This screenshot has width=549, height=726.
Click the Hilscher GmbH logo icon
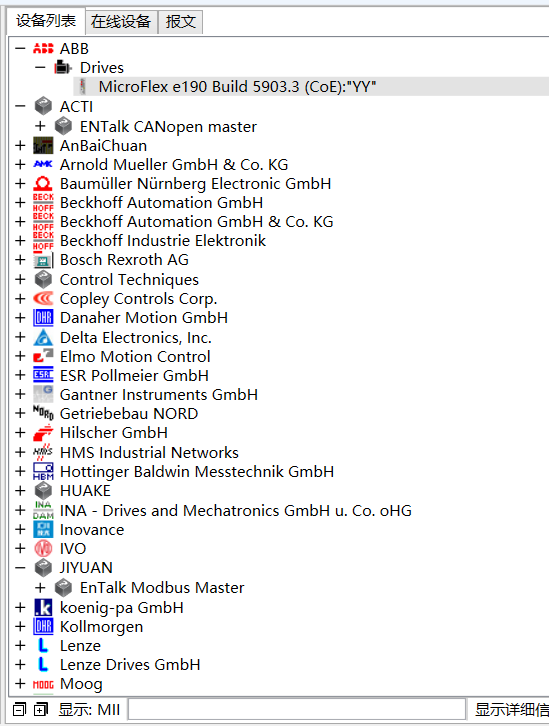click(x=43, y=432)
